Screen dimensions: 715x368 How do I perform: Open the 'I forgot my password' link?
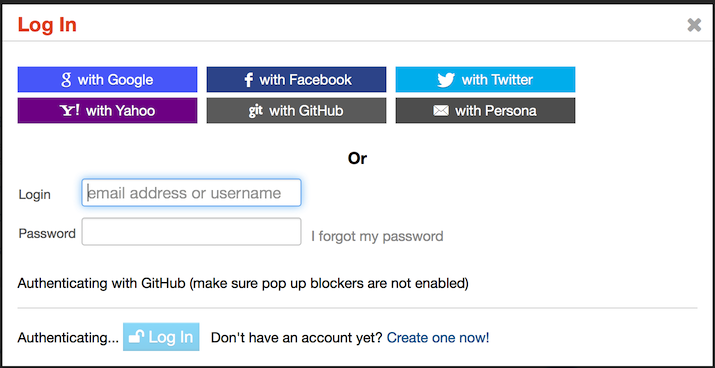(377, 236)
